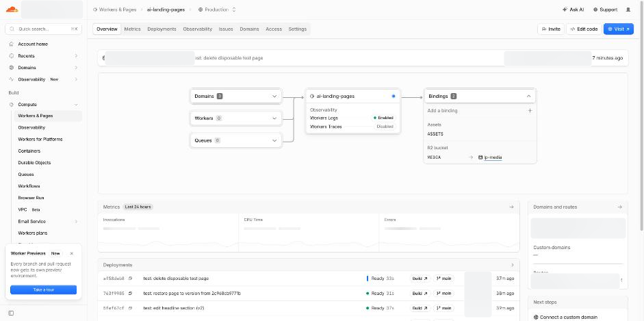Click the Invite button
This screenshot has width=644, height=321.
[x=551, y=29]
